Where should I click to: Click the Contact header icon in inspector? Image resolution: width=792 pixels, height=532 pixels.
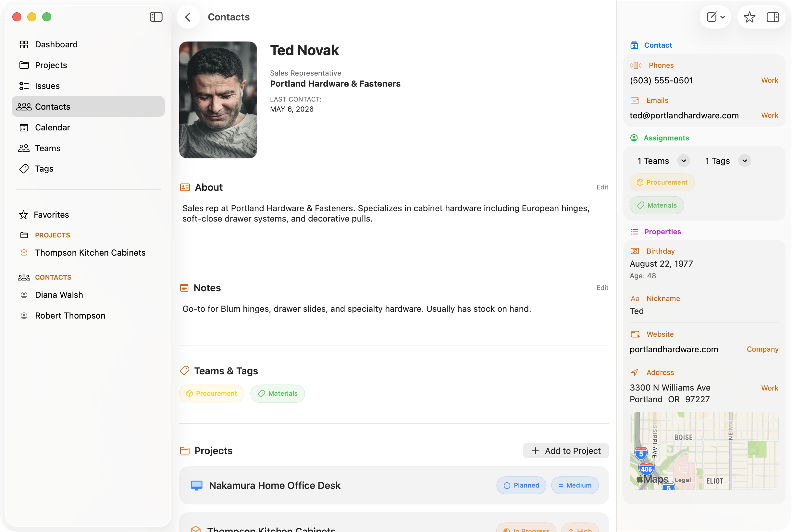[634, 45]
